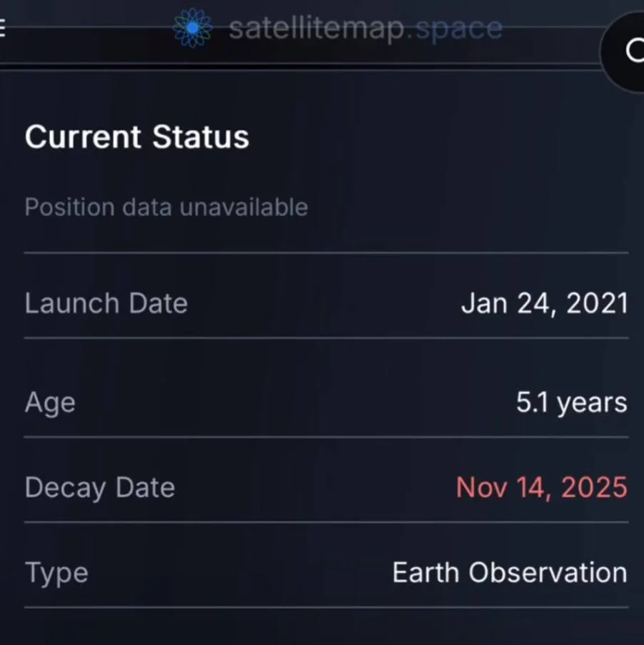Click the divider line beneath Age row
Viewport: 644px width, 645px height.
[326, 437]
